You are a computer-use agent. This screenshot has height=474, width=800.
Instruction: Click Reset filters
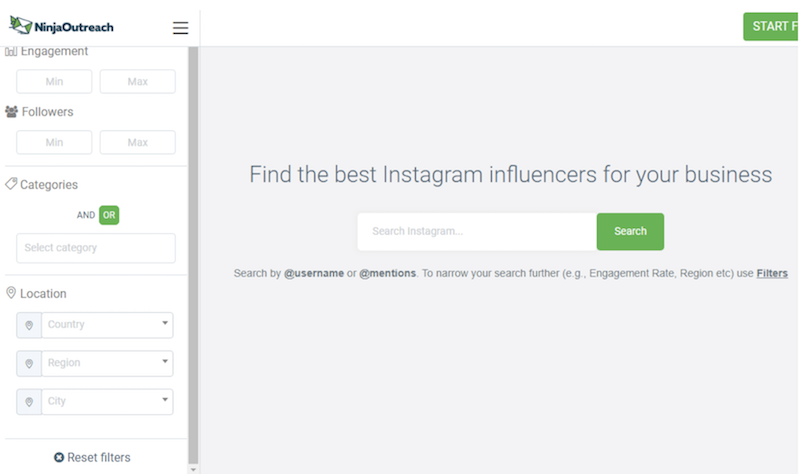point(92,458)
